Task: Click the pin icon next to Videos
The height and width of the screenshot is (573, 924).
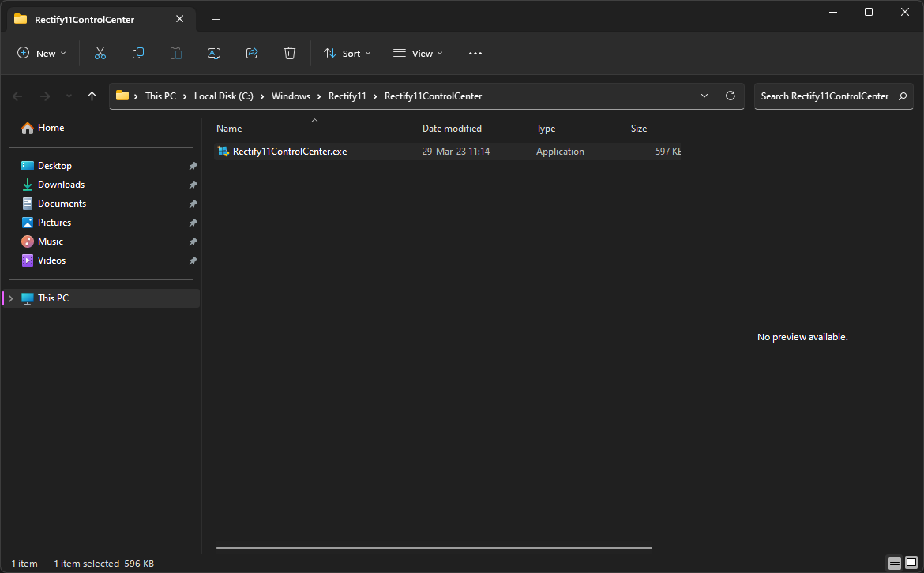Action: tap(193, 260)
